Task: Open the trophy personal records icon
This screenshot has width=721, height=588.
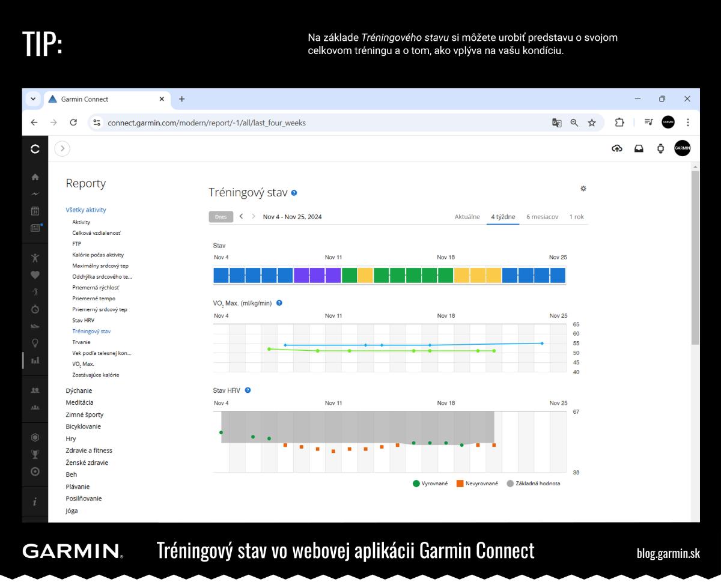Action: click(35, 454)
